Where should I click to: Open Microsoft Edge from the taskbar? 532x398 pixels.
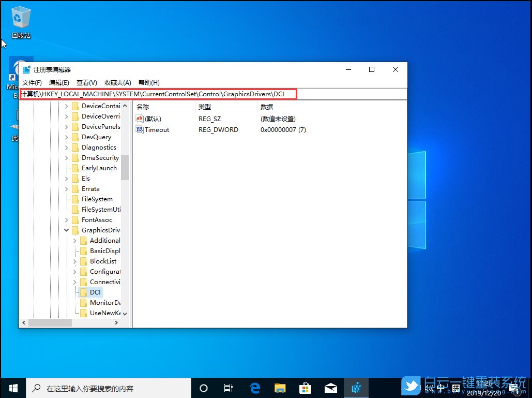(x=254, y=388)
